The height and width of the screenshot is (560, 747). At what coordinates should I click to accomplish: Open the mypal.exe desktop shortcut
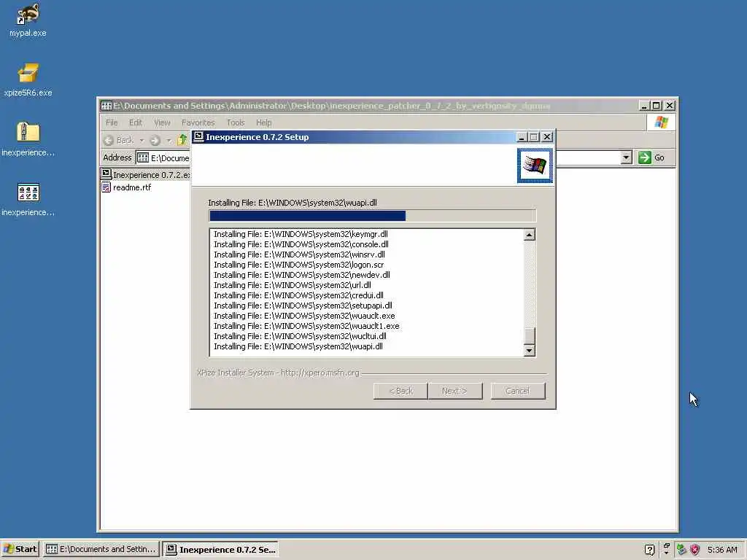coord(28,20)
